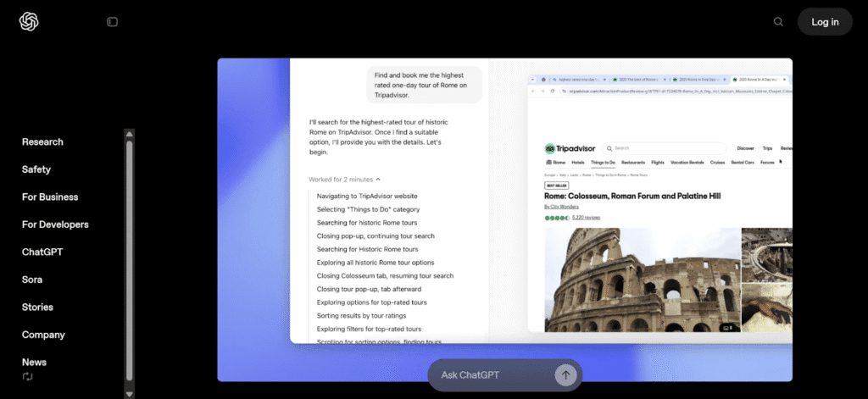
Task: Click the Tripadvisor owl logo
Action: [x=549, y=148]
